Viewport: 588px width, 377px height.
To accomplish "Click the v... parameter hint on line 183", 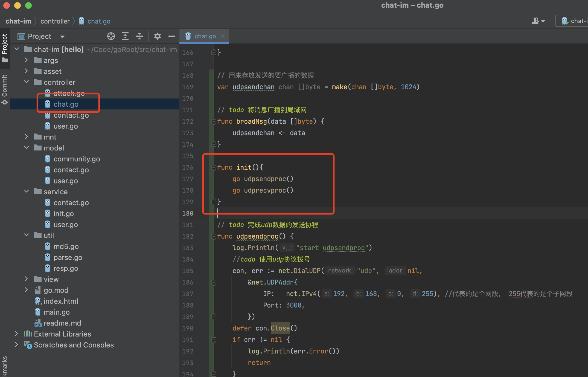I will [x=287, y=248].
